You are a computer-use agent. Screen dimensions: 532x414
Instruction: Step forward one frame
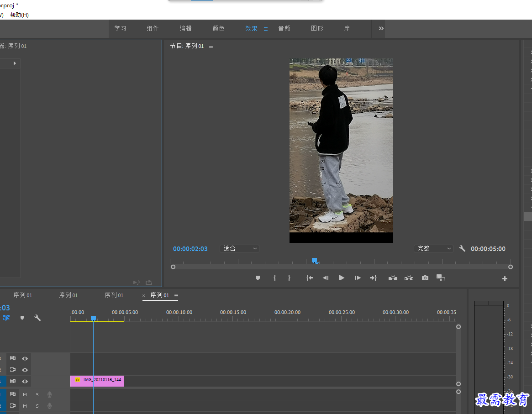coord(358,278)
